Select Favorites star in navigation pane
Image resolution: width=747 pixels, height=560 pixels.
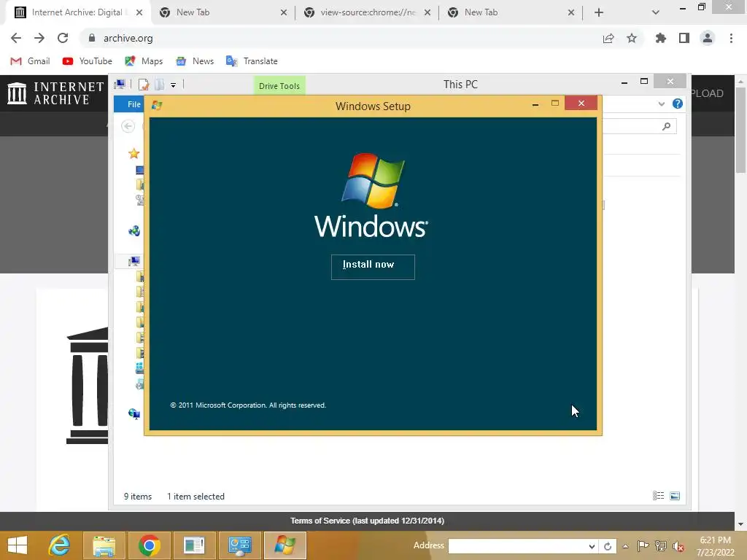point(134,153)
